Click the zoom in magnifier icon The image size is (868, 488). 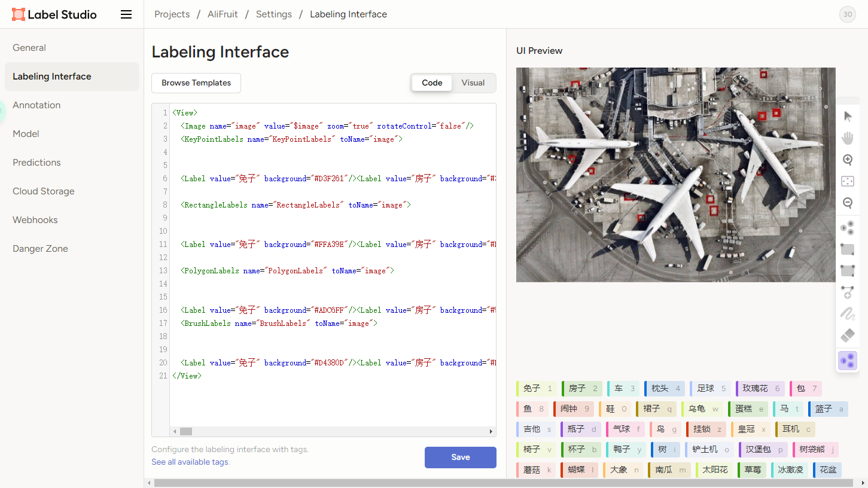pos(848,160)
